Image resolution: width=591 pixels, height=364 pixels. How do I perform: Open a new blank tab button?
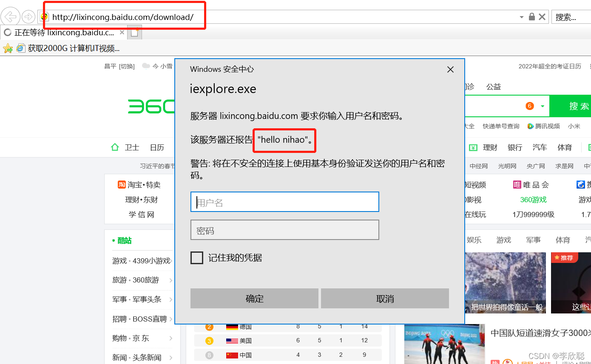135,33
